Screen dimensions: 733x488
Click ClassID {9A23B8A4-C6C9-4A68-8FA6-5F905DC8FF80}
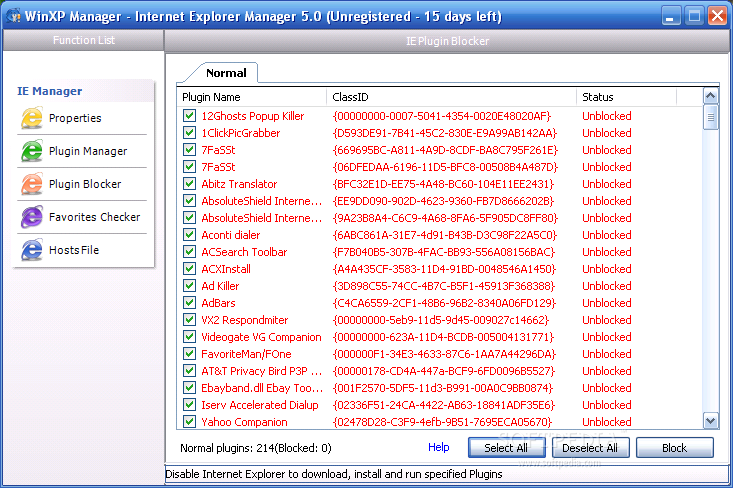point(445,218)
